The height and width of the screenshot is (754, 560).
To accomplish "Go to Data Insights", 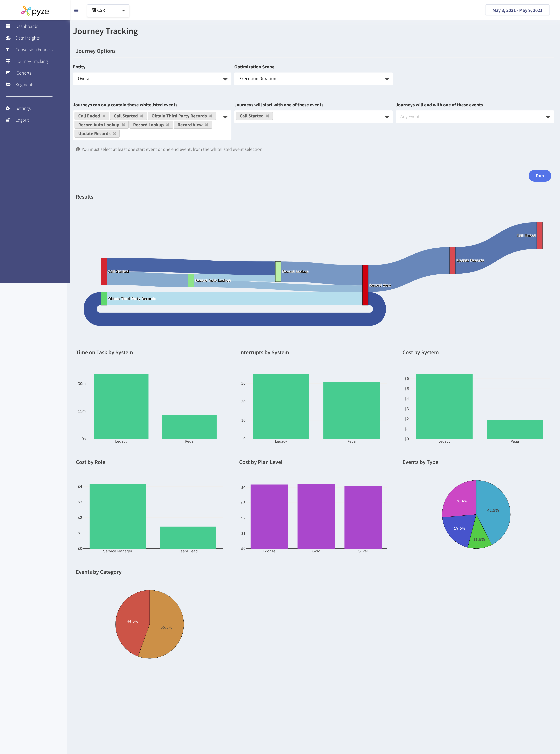I will [x=27, y=38].
